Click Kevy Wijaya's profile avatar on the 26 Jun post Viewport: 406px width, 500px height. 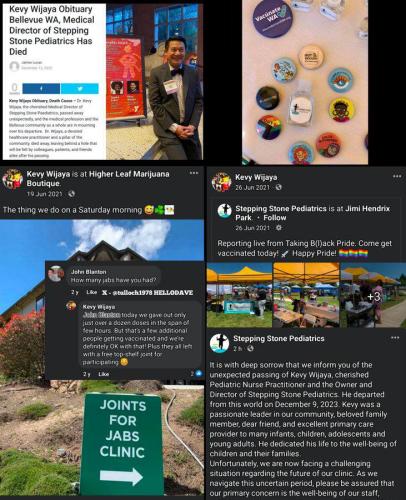222,182
